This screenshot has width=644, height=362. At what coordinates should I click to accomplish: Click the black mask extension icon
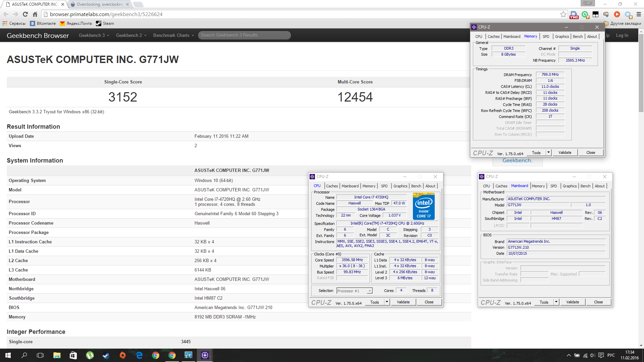[596, 14]
